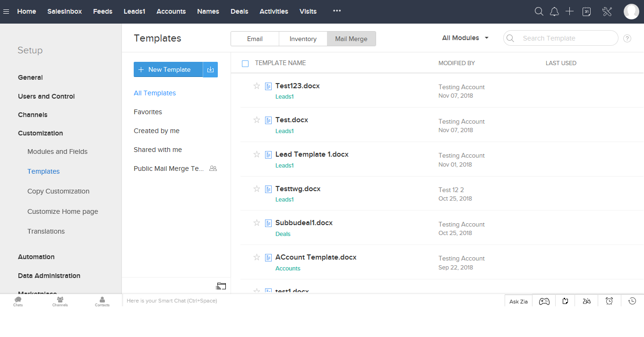Expand the All Modules dropdown
This screenshot has width=644, height=337.
[465, 38]
